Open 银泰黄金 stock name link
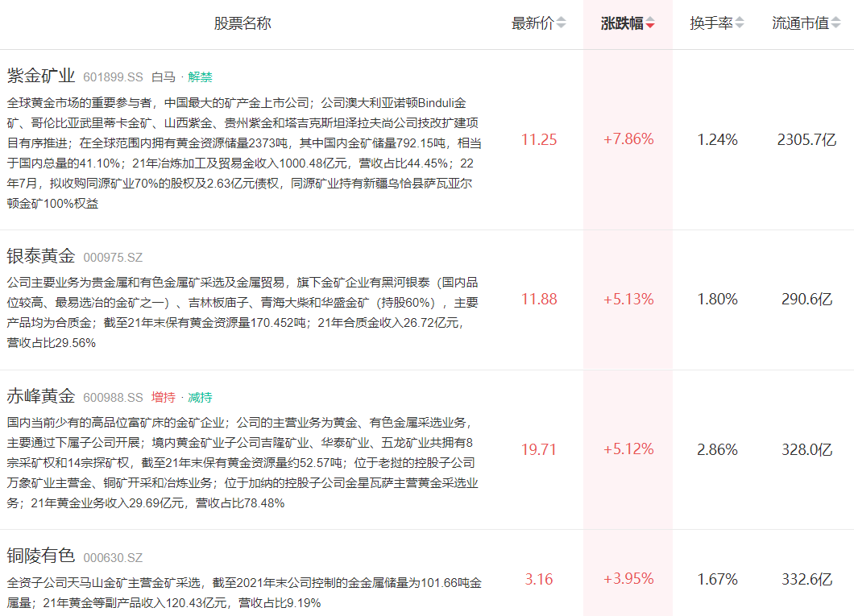This screenshot has height=616, width=854. [x=41, y=256]
